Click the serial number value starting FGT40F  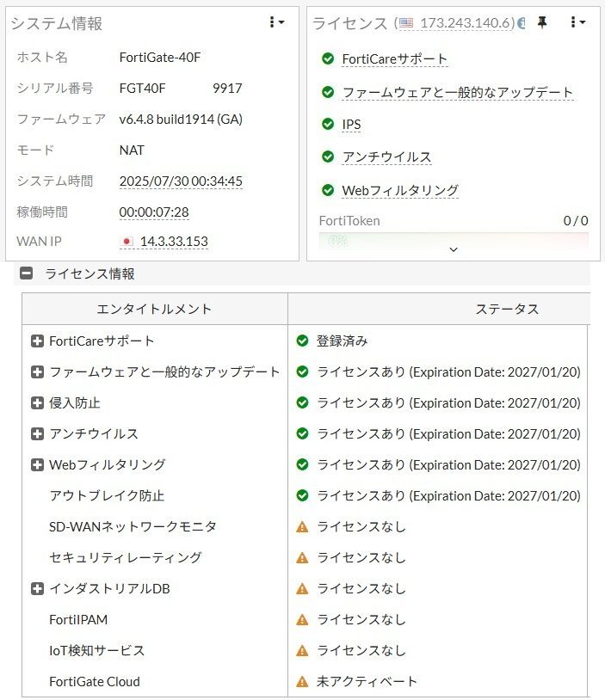(x=181, y=88)
